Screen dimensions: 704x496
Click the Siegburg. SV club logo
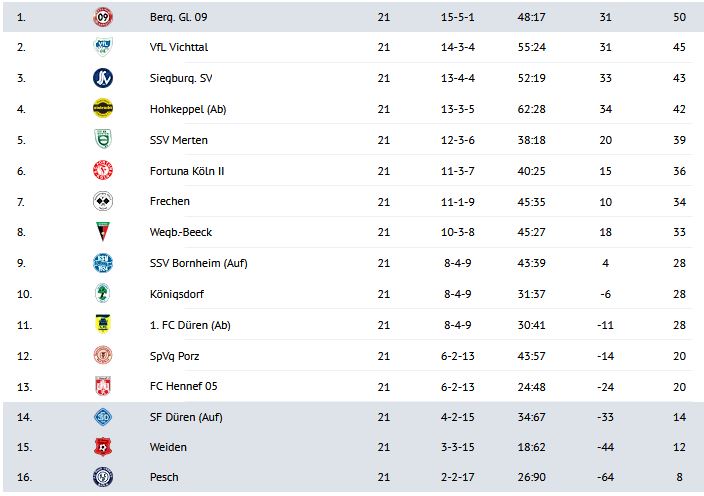point(102,78)
